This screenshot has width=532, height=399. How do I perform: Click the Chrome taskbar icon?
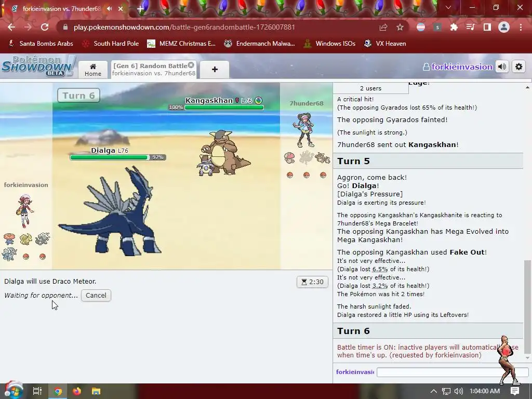click(58, 391)
